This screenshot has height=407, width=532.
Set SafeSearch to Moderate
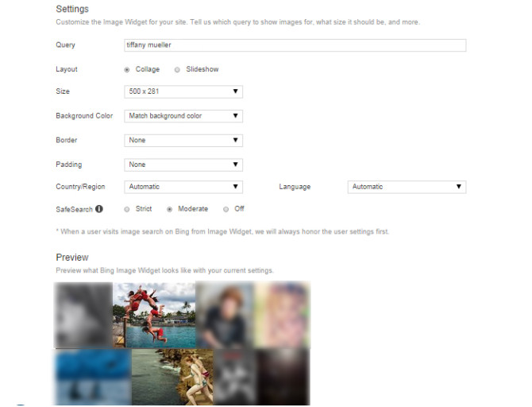point(169,209)
